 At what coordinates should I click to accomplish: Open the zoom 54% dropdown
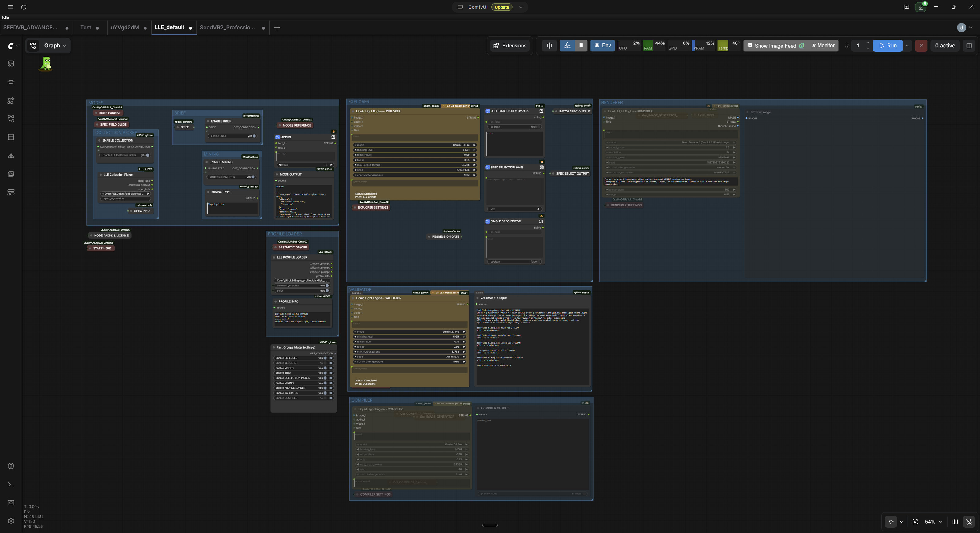[x=933, y=522]
